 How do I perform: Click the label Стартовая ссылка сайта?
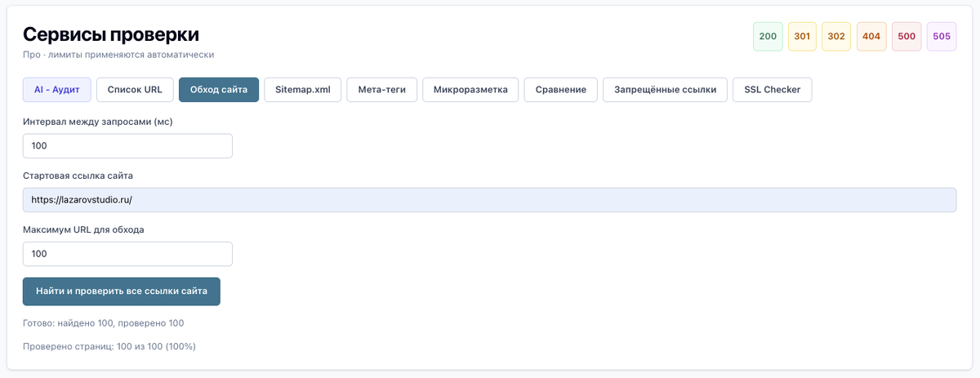coord(78,176)
